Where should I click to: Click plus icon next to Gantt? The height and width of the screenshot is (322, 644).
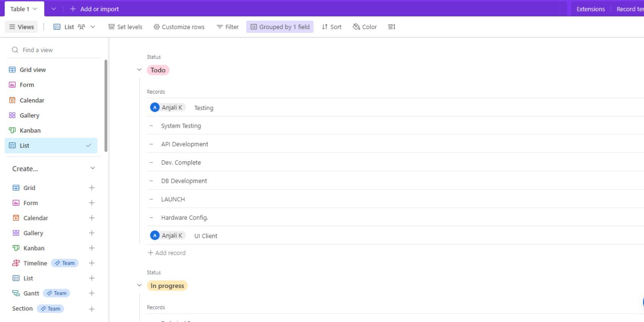92,293
